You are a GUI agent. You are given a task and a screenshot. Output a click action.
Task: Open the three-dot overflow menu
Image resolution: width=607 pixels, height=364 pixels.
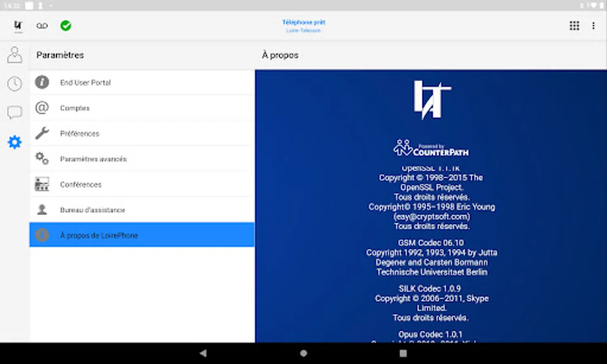point(593,26)
